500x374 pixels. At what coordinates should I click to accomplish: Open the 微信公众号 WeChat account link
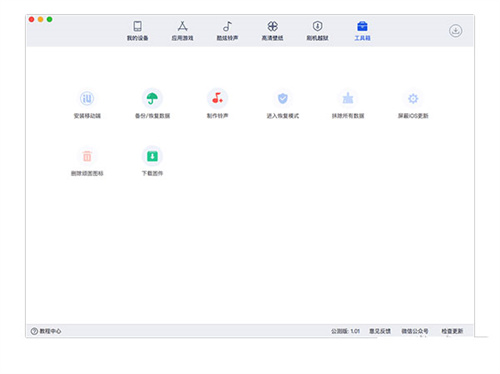click(x=415, y=331)
